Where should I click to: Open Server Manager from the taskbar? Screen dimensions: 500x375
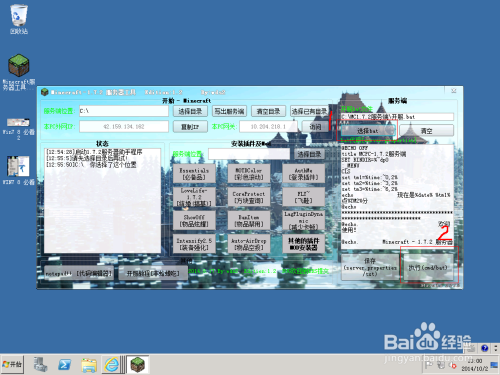point(41,364)
